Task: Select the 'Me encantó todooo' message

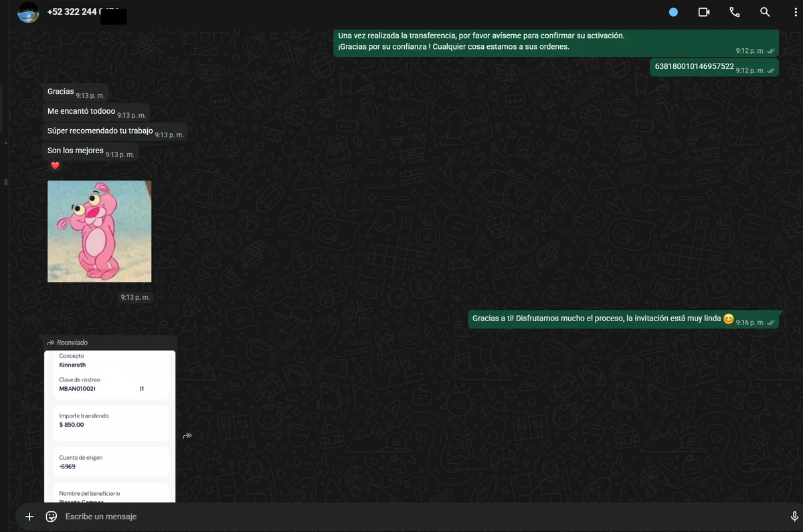Action: (96, 112)
